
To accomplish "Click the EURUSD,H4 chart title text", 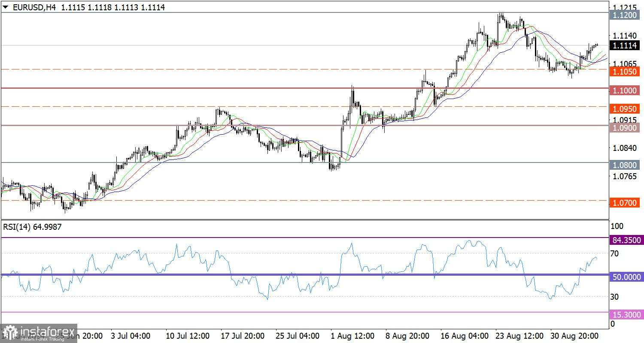I will pos(34,7).
